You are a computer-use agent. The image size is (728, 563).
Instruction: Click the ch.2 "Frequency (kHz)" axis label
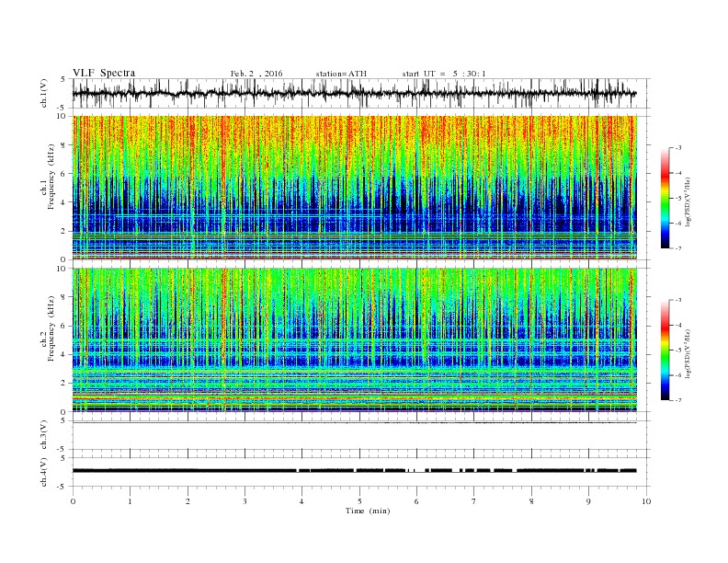51,329
